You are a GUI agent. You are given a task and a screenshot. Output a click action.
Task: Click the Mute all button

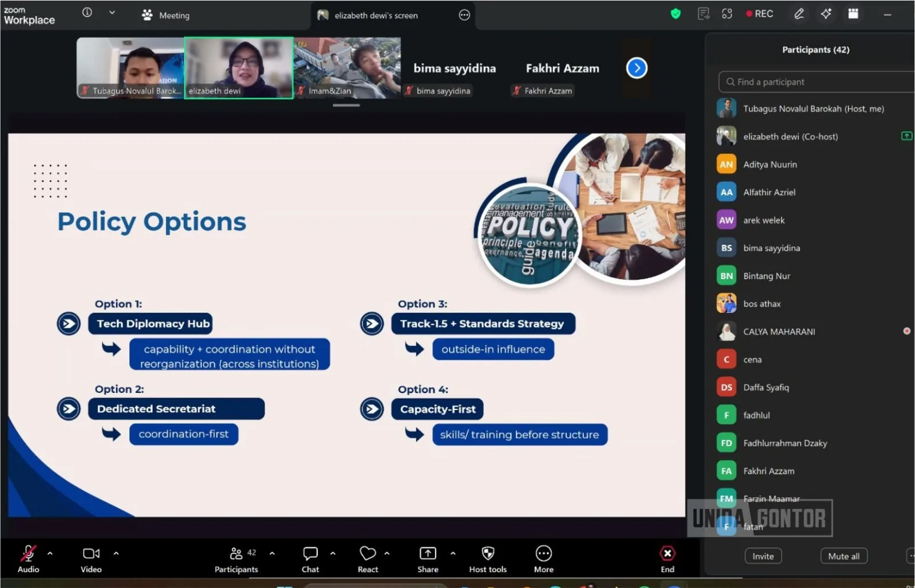coord(844,556)
